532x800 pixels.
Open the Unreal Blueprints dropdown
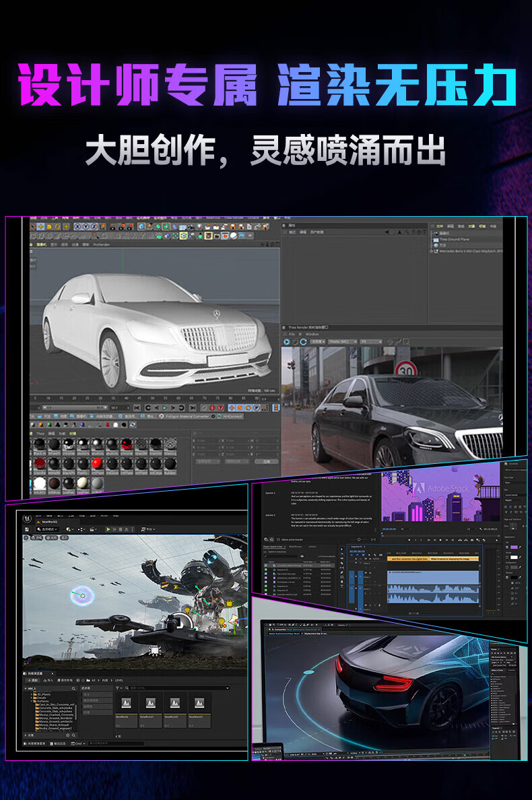(x=81, y=529)
